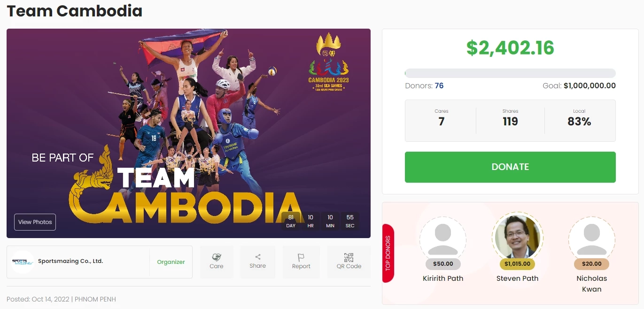Click the Cares count of 7
The height and width of the screenshot is (309, 644).
coord(441,122)
